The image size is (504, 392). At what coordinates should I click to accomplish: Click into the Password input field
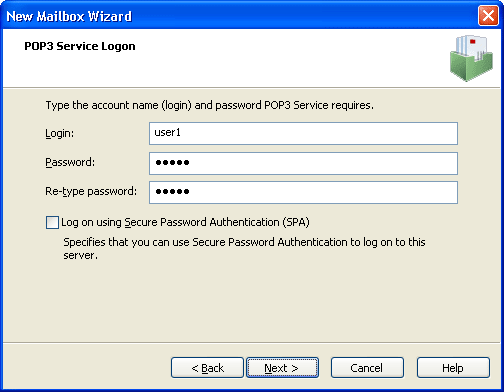tap(303, 163)
